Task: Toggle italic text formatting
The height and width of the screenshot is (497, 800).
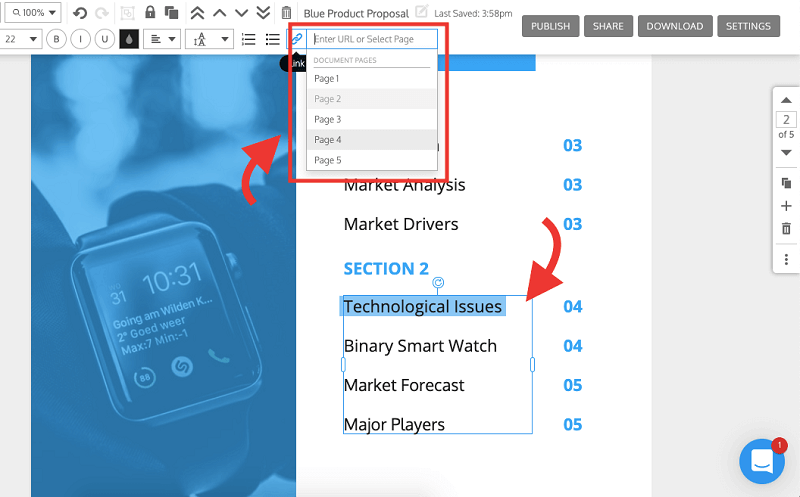Action: 80,39
